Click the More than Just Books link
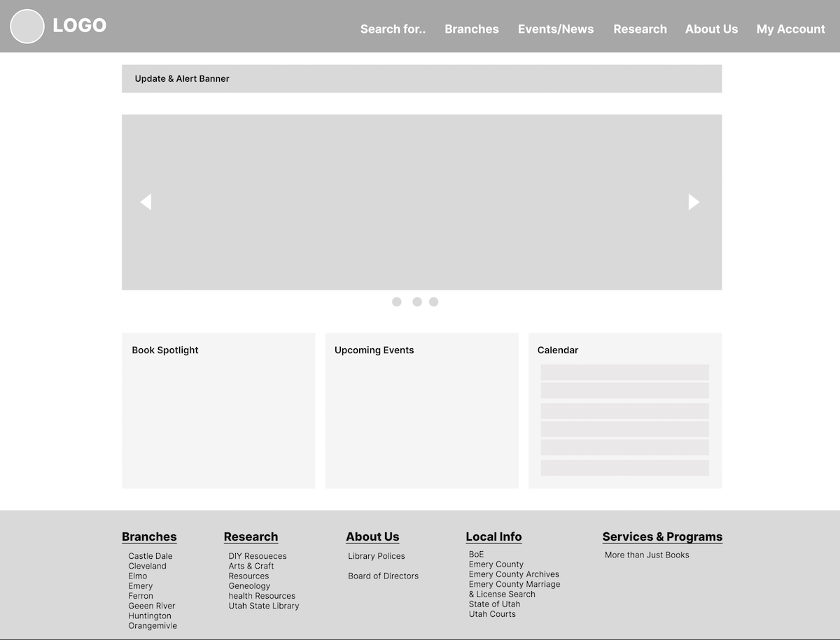Image resolution: width=840 pixels, height=640 pixels. coord(647,555)
